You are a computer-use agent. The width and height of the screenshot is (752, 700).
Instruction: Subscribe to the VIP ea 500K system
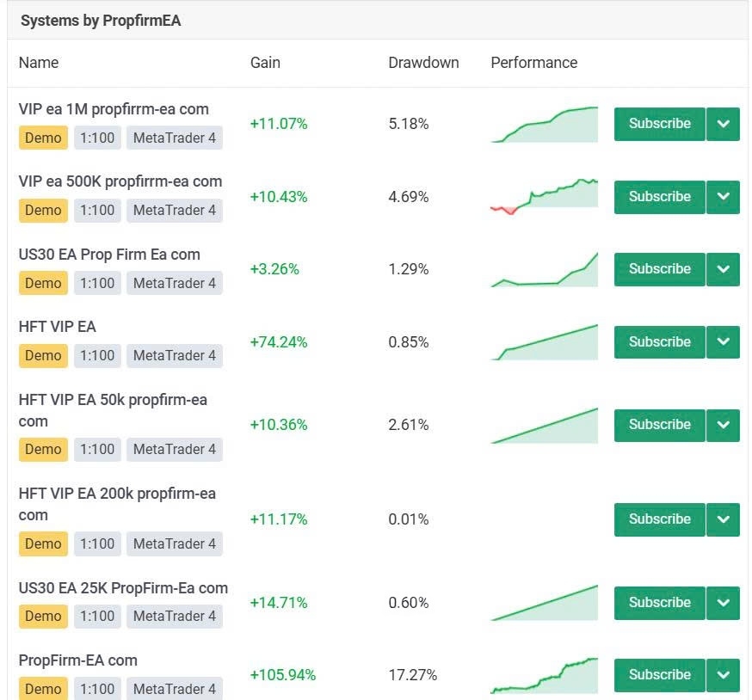(x=659, y=197)
